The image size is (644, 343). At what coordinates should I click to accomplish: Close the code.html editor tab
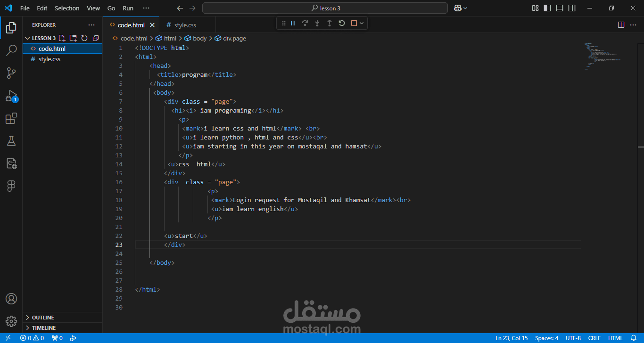point(152,25)
